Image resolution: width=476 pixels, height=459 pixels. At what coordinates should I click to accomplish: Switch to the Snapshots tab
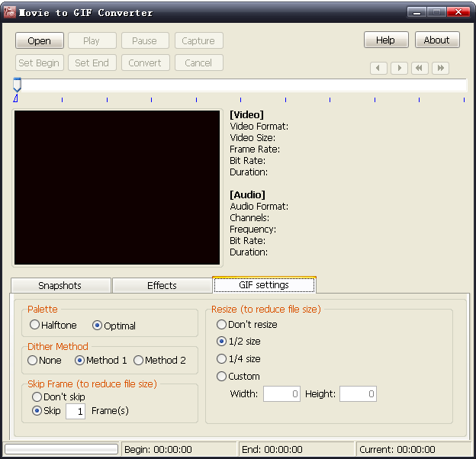pyautogui.click(x=61, y=285)
